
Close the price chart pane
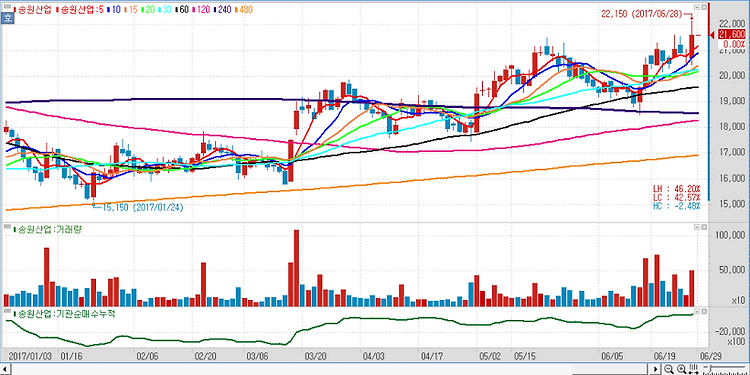703,7
